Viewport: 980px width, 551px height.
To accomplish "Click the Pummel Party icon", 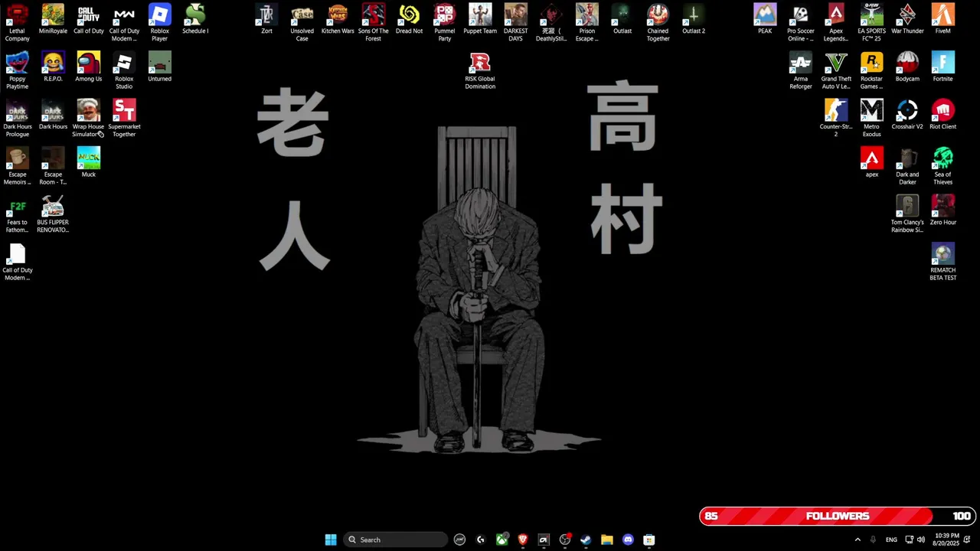I will pyautogui.click(x=444, y=22).
